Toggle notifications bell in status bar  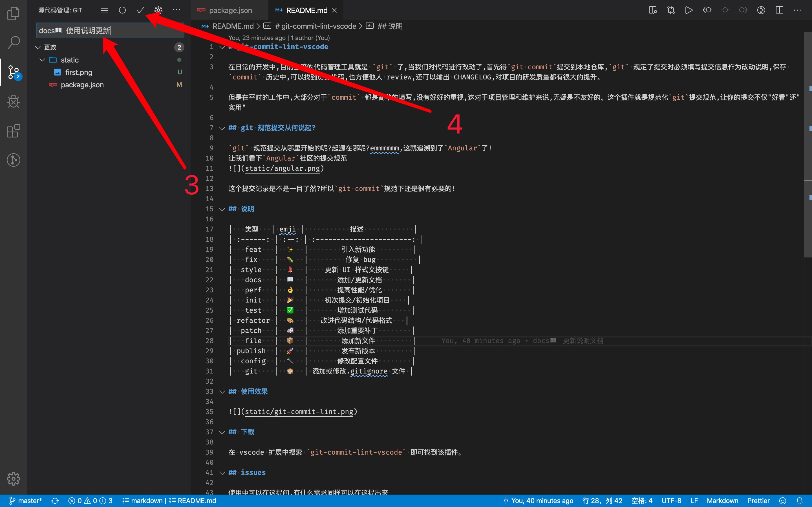pos(800,501)
